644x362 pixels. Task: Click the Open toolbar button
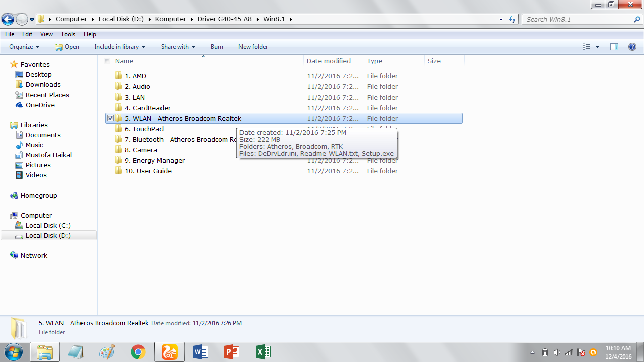(x=67, y=47)
